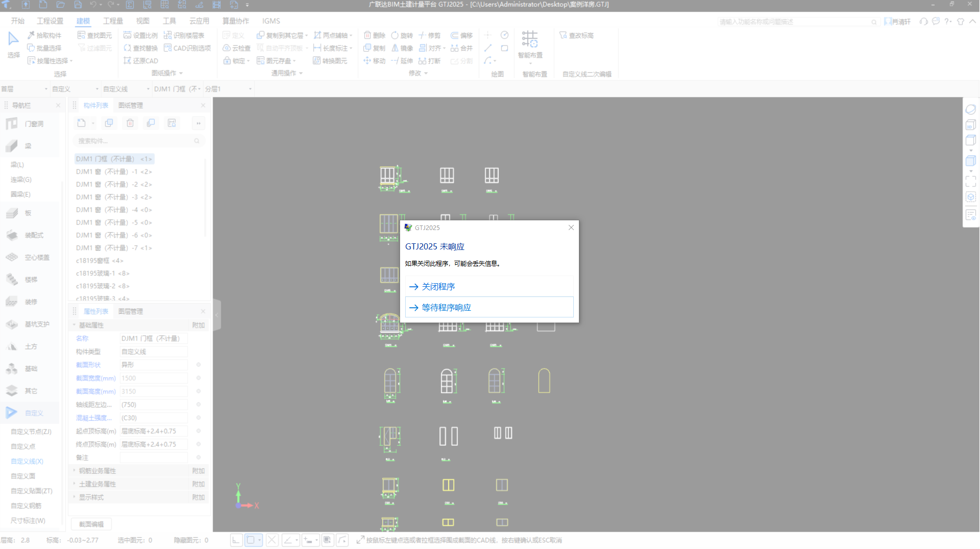Screen dimensions: 980x549
Task: Choose 等待程序响应 in the dialog
Action: point(489,307)
